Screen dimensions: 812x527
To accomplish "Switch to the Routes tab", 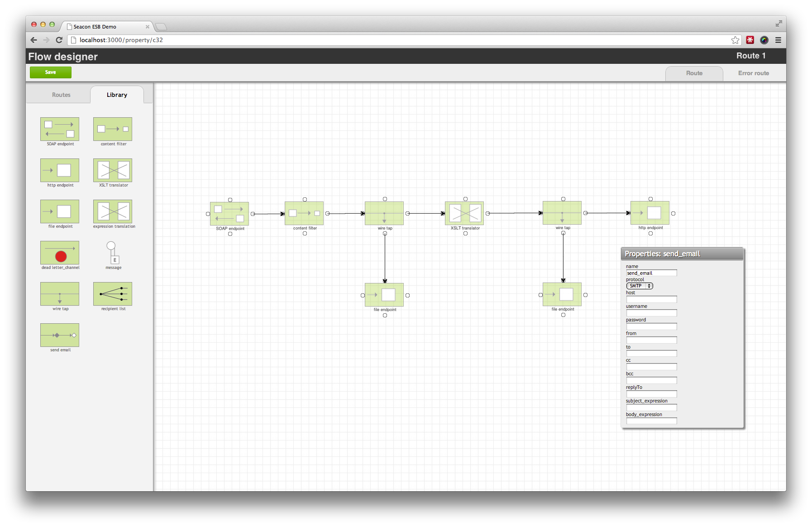I will tap(61, 95).
